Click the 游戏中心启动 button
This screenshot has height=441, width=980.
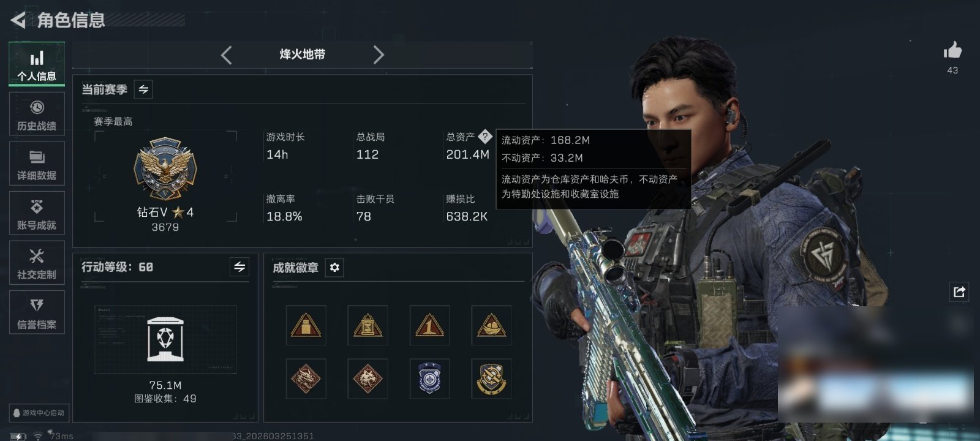pos(39,413)
